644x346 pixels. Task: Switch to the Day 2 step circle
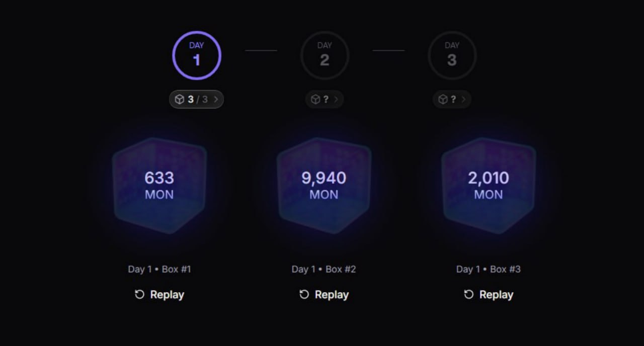click(325, 55)
